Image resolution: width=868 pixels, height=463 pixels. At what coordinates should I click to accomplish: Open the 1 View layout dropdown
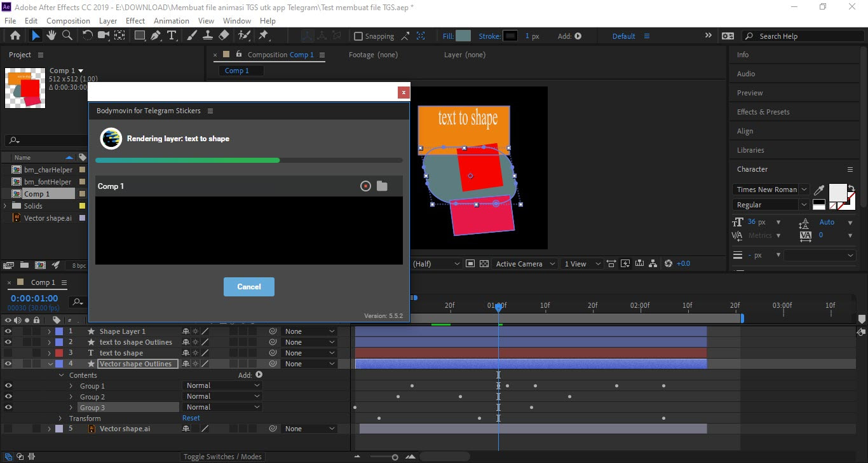[x=583, y=263]
